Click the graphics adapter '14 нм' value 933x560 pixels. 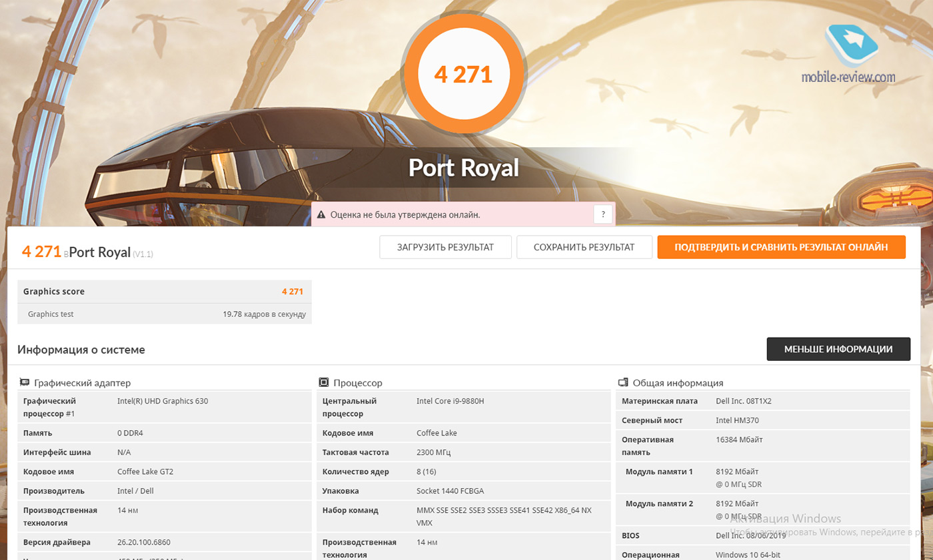coord(128,510)
